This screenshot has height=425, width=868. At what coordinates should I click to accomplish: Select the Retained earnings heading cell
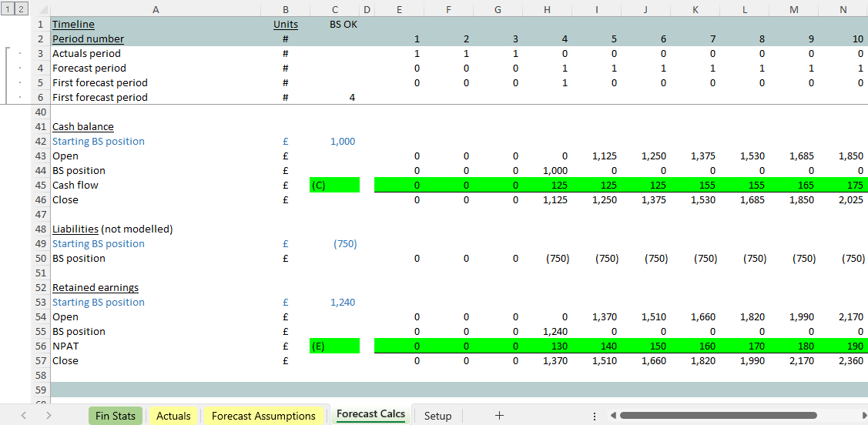click(x=96, y=288)
